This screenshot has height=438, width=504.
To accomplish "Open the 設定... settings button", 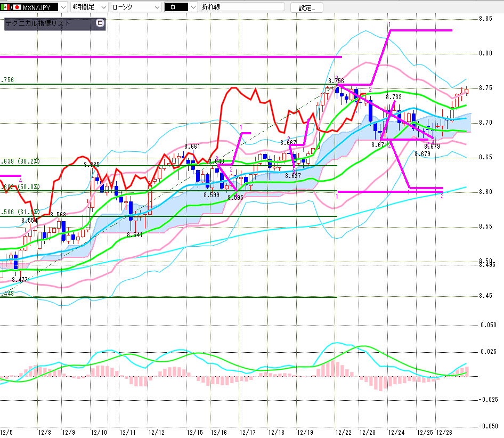I will [x=306, y=7].
